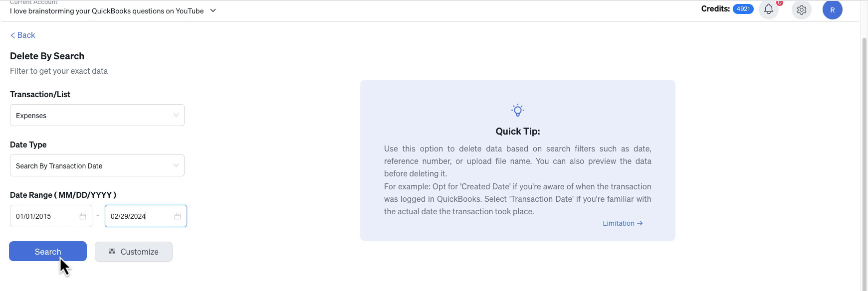The image size is (868, 291).
Task: Open the Transaction/List Expenses dropdown
Action: [x=97, y=115]
